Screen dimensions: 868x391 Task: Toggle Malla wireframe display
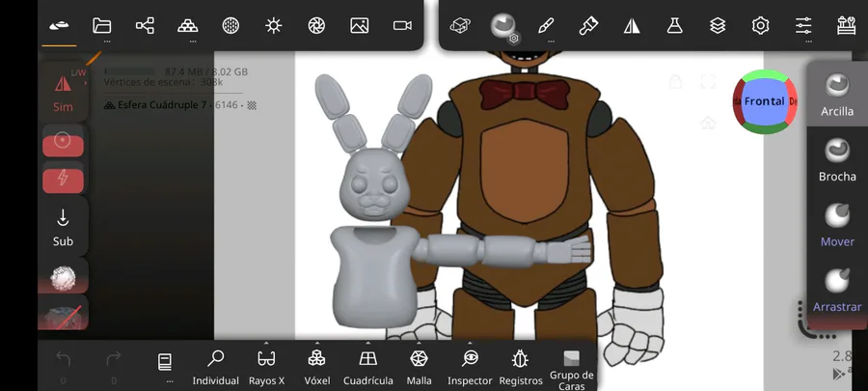pyautogui.click(x=419, y=368)
